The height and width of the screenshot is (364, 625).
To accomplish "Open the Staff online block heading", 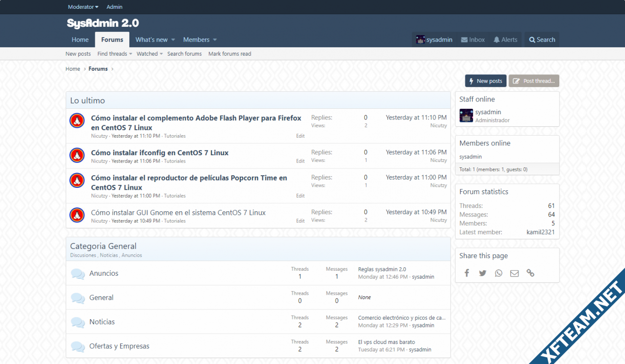I will (477, 99).
